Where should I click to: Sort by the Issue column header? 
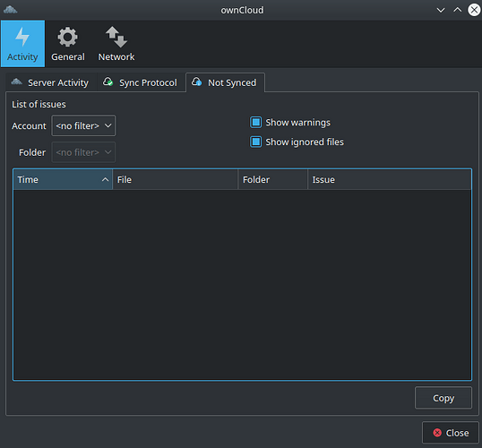pos(390,179)
